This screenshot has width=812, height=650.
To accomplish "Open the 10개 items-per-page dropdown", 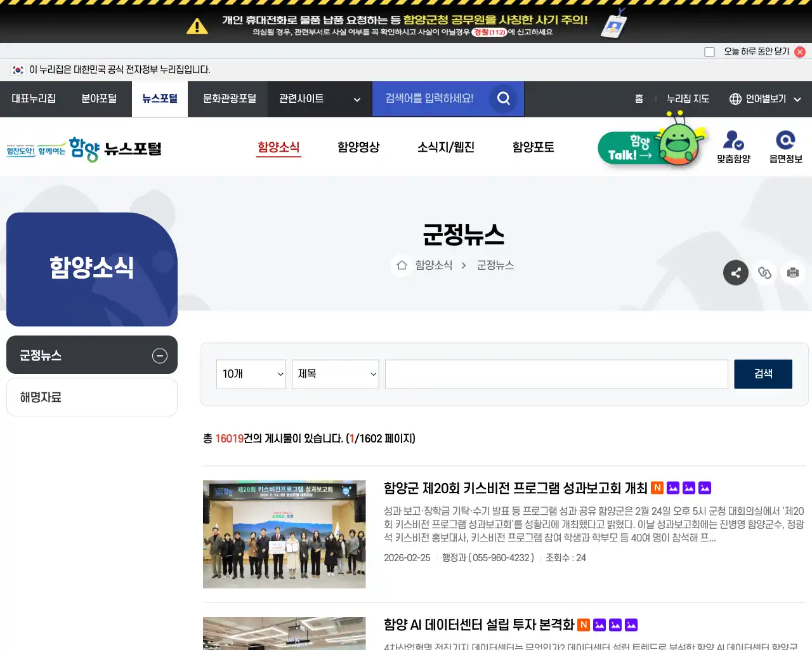I will click(251, 374).
